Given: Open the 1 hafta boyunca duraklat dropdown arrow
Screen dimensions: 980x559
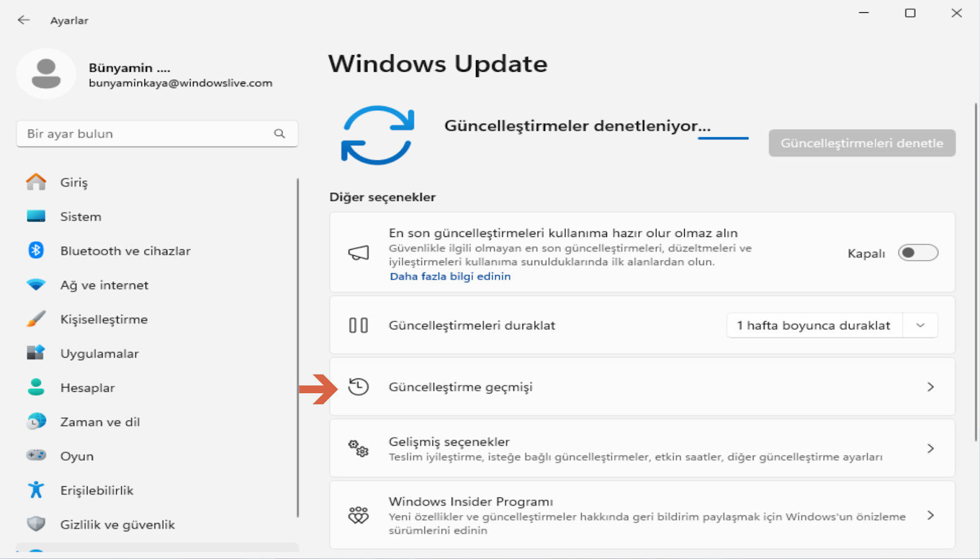Looking at the screenshot, I should (x=920, y=325).
